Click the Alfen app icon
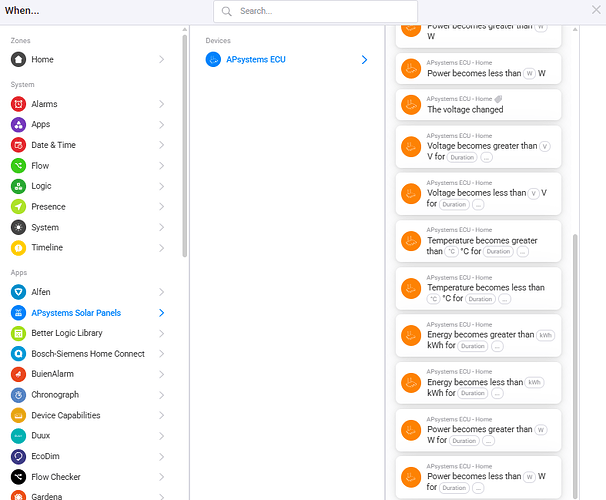 pyautogui.click(x=18, y=292)
